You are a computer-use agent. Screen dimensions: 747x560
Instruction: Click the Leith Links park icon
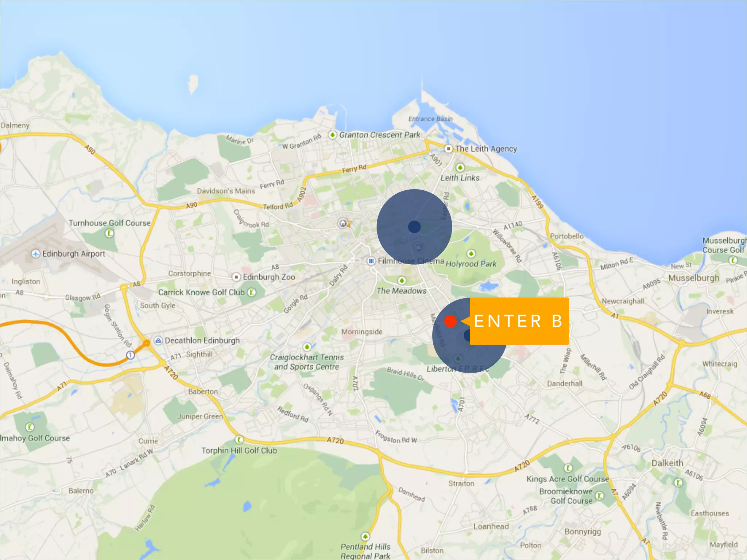(x=460, y=167)
